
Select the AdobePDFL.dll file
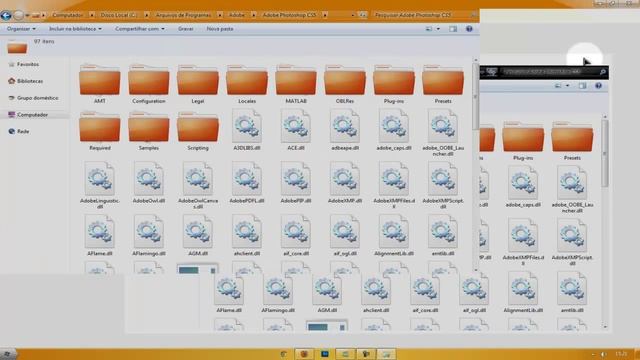coord(247,183)
